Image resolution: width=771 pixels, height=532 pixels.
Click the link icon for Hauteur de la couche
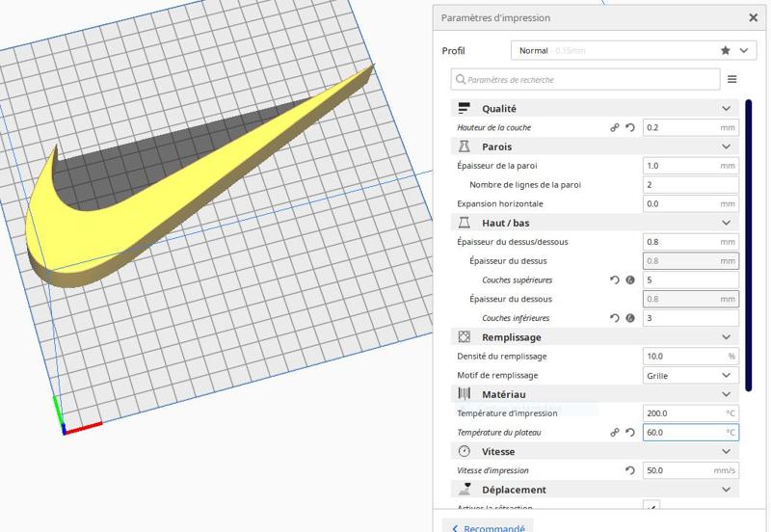[x=615, y=127]
